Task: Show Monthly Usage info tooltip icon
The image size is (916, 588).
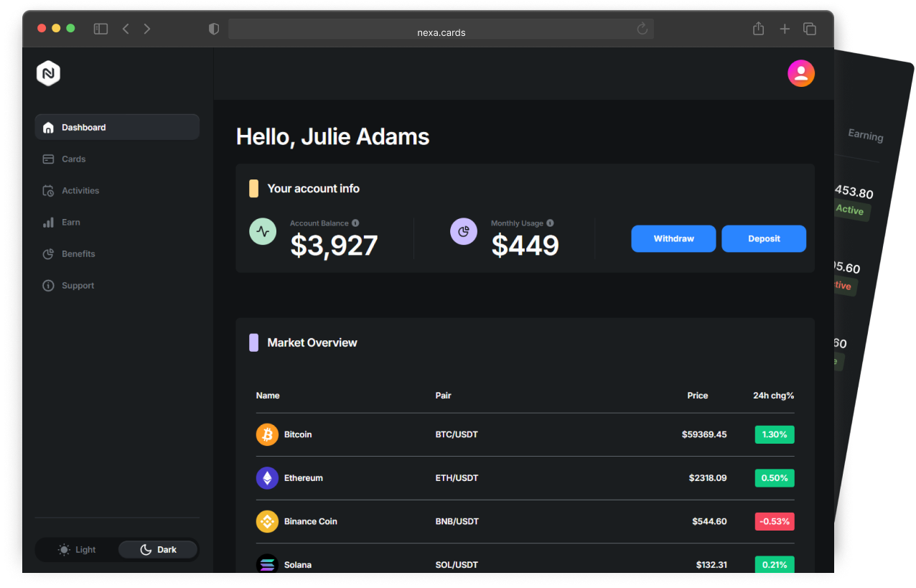Action: click(x=550, y=223)
